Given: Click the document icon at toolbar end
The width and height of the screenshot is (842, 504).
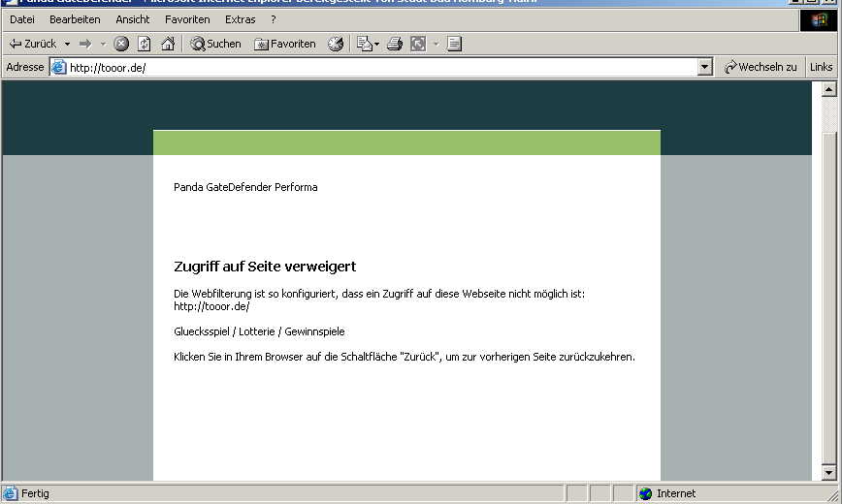Looking at the screenshot, I should click(x=454, y=44).
